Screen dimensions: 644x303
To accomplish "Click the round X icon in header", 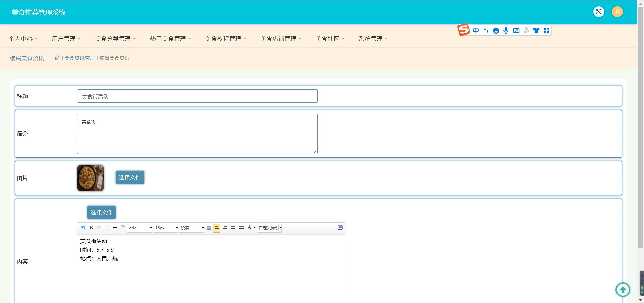I will (x=599, y=12).
